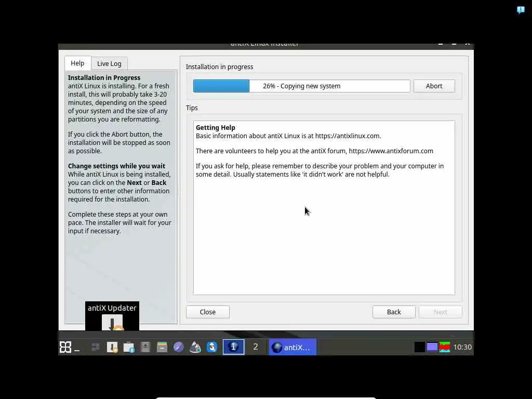Open the grey unplug-drive taskbar icon

(x=145, y=347)
